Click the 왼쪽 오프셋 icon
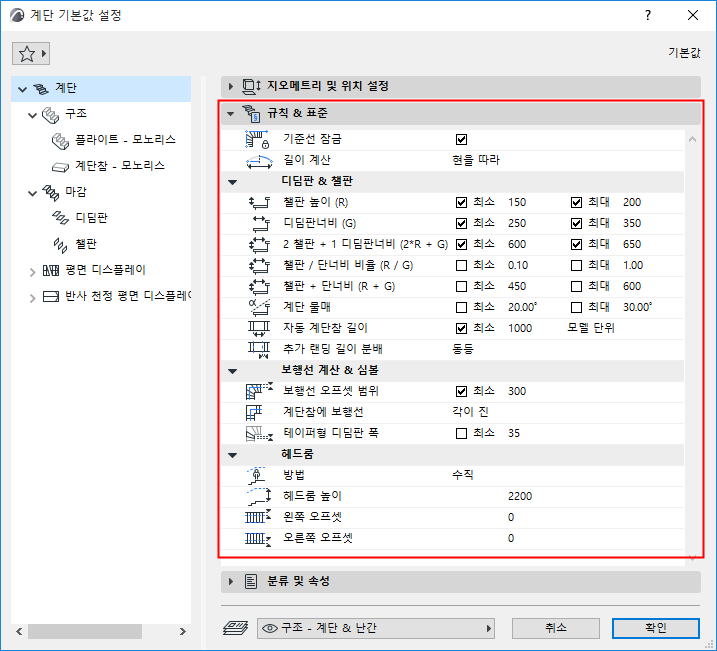This screenshot has height=651, width=717. coord(258,518)
